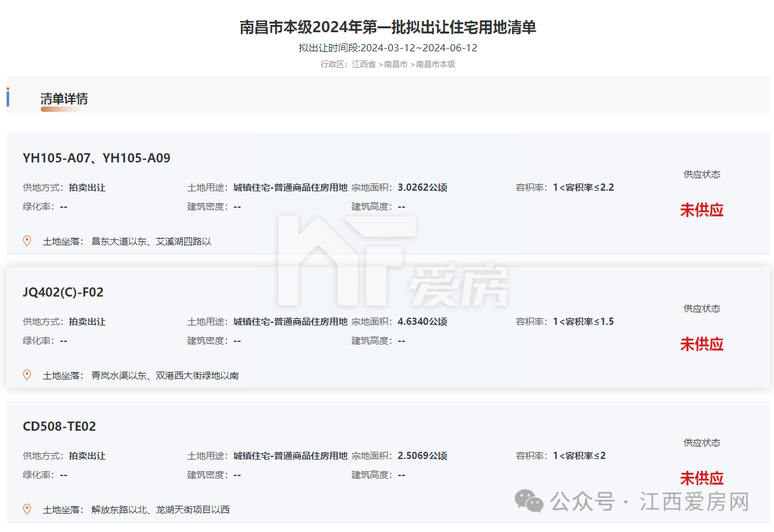774x532 pixels.
Task: Click date range 2024-03-12~2024-06-12
Action: [x=419, y=48]
